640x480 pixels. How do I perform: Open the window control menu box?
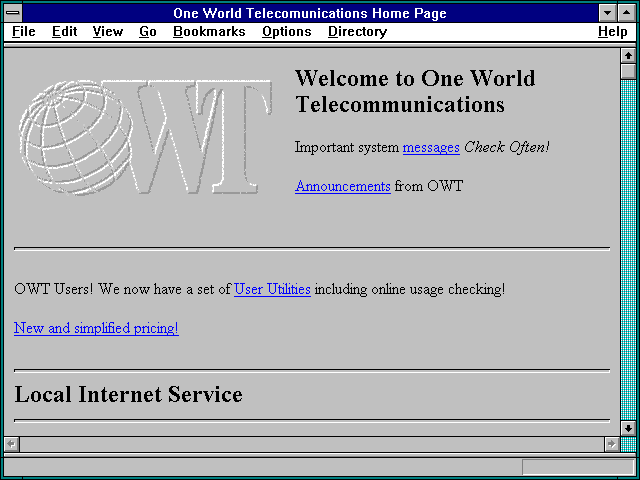13,13
